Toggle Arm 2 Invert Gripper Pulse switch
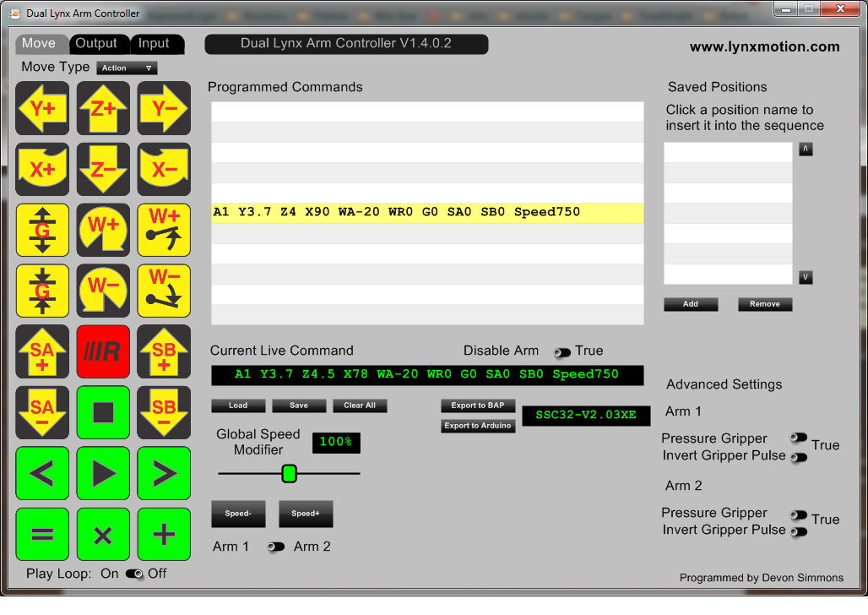The image size is (868, 615). tap(798, 532)
